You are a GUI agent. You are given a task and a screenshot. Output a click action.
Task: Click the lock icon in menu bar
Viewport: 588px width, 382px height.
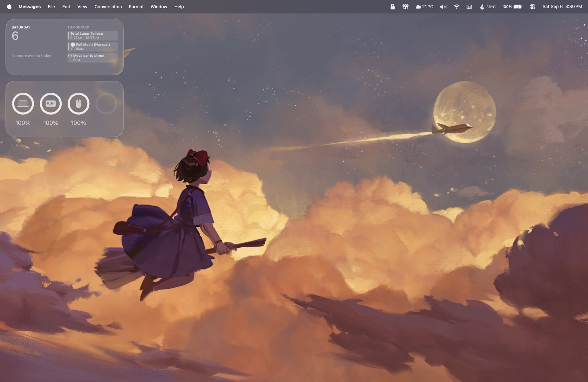point(392,6)
